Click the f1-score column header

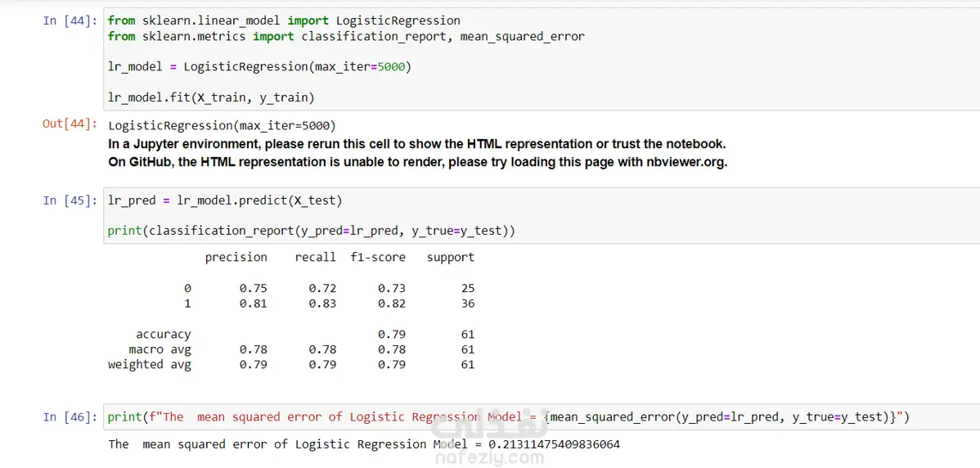(x=378, y=257)
